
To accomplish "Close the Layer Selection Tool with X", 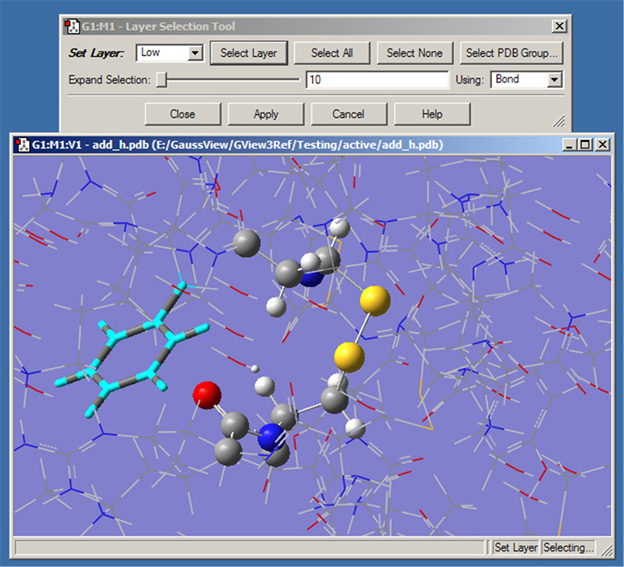I will click(x=558, y=26).
